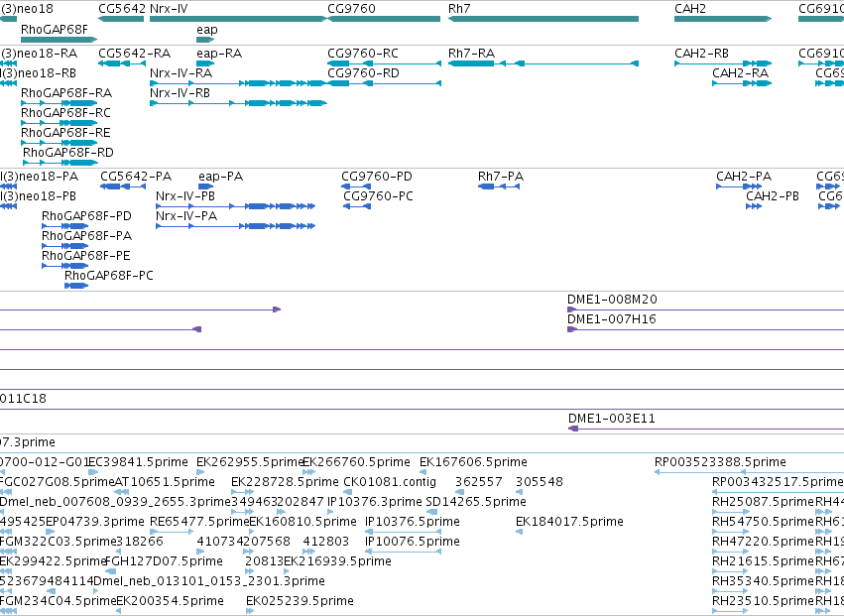Screen dimensions: 844x616
Task: Select the Nrx-IV-PA protein
Action: (x=235, y=226)
